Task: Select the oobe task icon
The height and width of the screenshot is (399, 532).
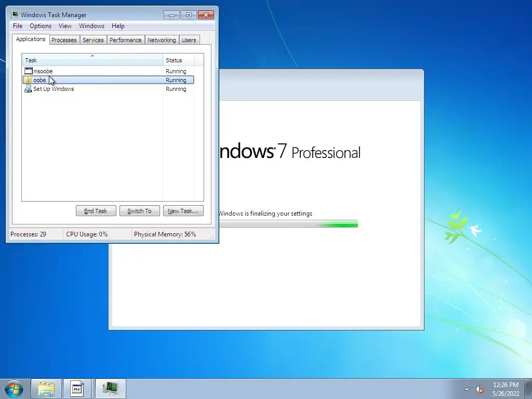Action: click(x=28, y=80)
